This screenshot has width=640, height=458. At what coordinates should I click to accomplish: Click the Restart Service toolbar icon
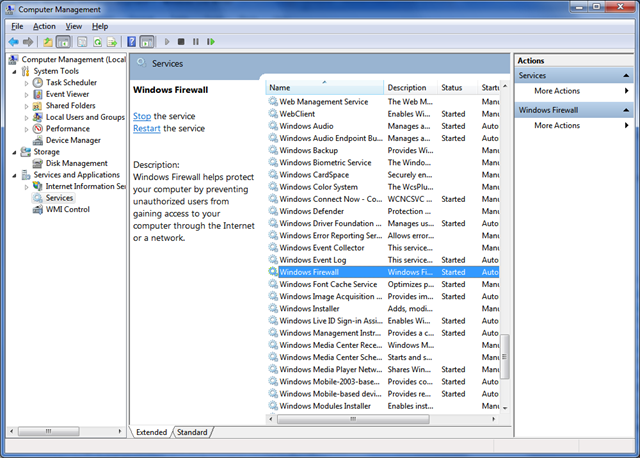tap(211, 42)
